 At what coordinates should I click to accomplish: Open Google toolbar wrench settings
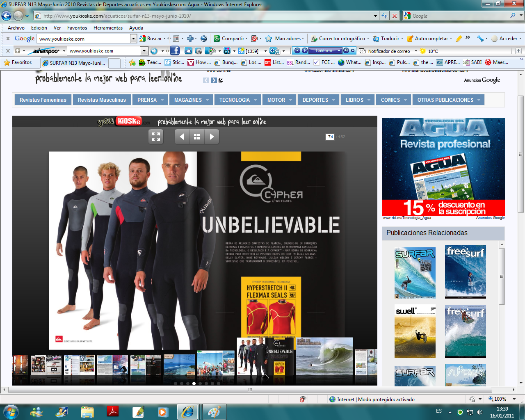(x=480, y=39)
